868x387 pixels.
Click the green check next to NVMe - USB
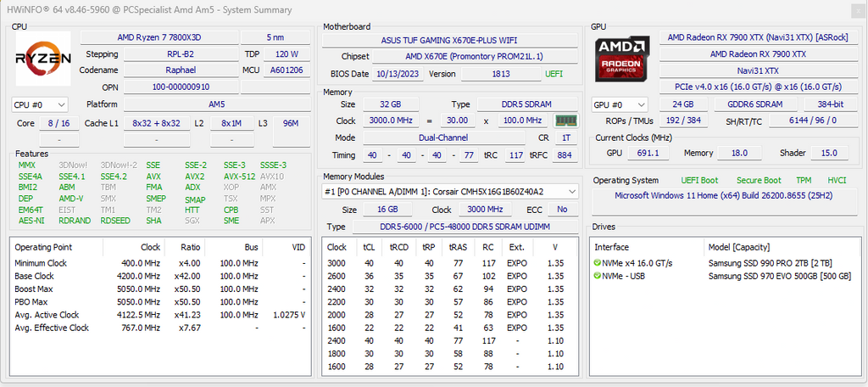tap(598, 276)
